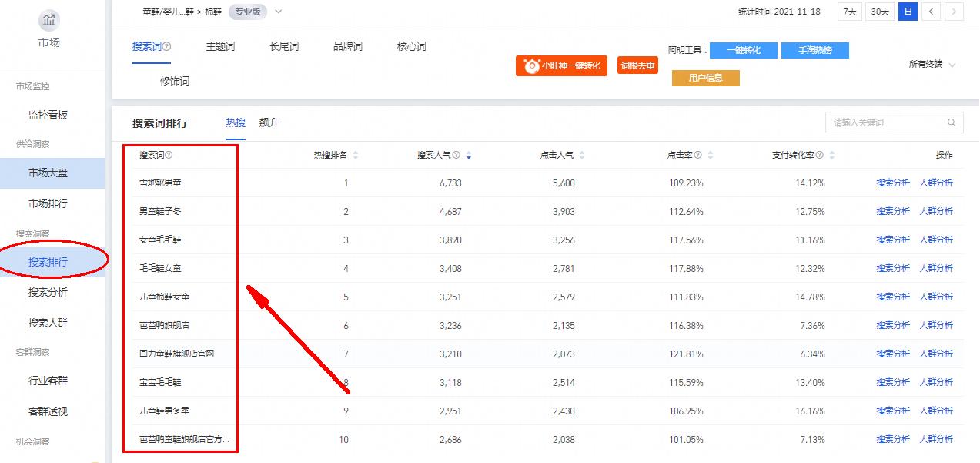Image resolution: width=980 pixels, height=463 pixels.
Task: Switch to the 主题词 tab
Action: point(219,46)
